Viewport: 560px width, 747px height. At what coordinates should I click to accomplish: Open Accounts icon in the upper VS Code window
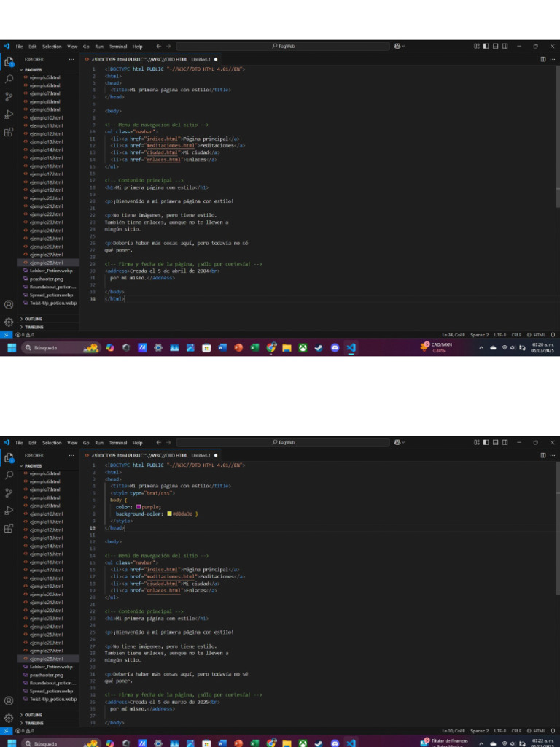coord(9,304)
